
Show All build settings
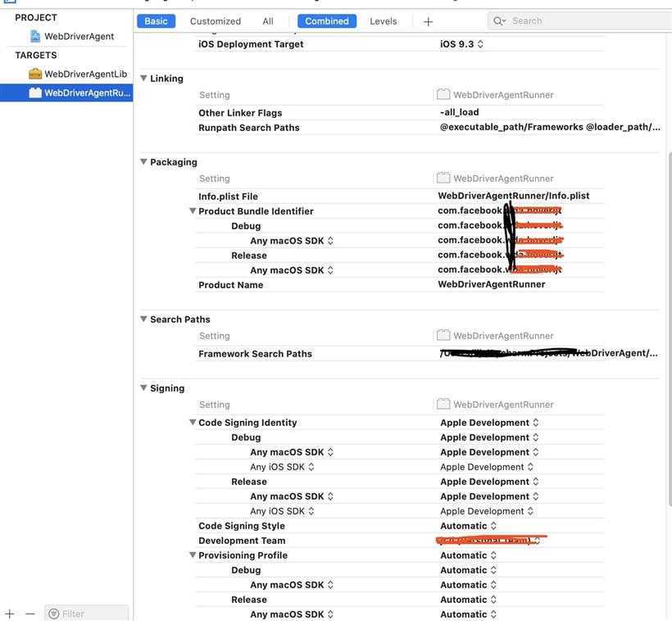click(268, 21)
